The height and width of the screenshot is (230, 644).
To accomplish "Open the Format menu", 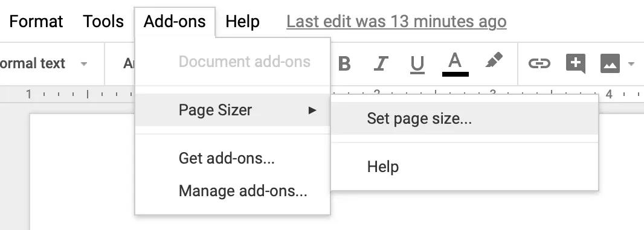I will tap(36, 21).
